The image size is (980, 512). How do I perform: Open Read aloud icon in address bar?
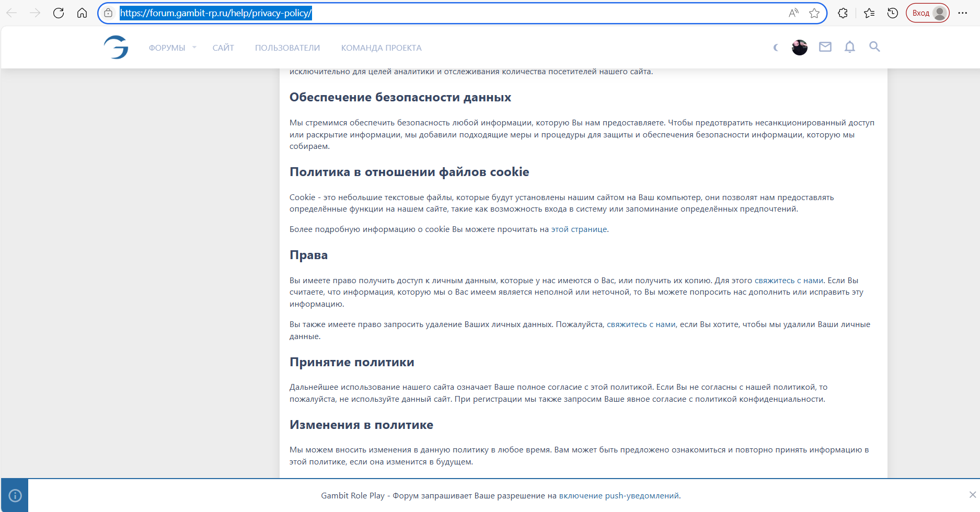(793, 13)
